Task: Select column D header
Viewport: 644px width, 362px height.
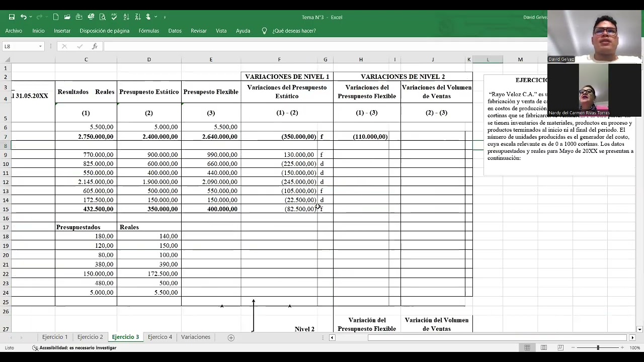Action: pos(149,60)
